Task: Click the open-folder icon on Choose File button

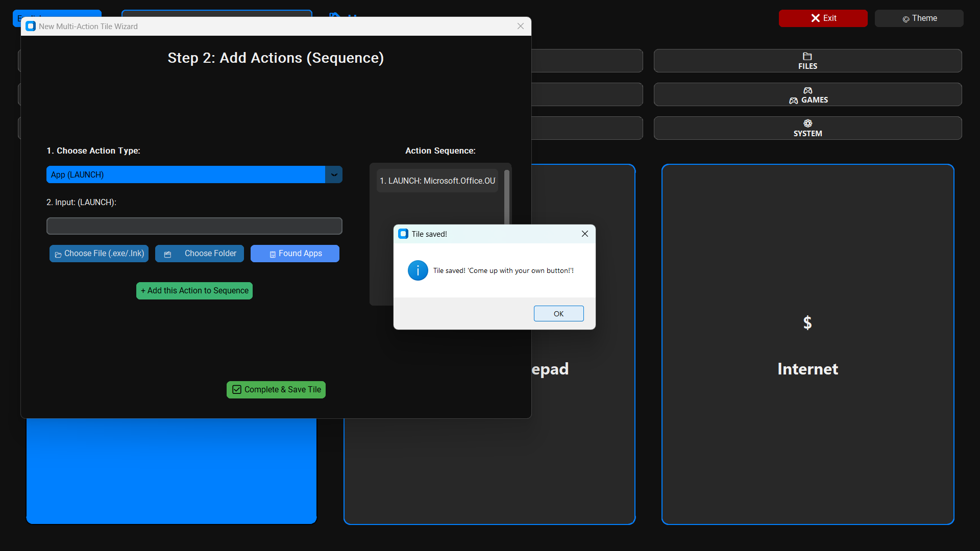Action: tap(58, 254)
